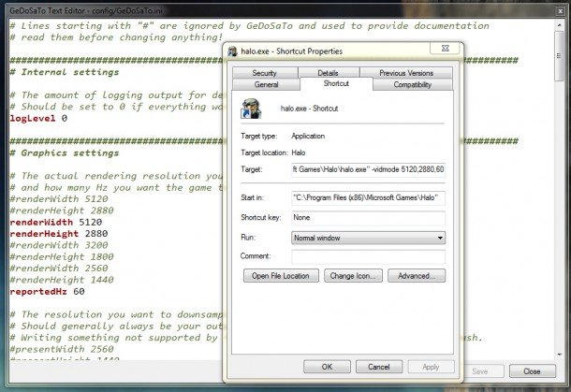
Task: Click the Open File Location button
Action: (x=281, y=276)
